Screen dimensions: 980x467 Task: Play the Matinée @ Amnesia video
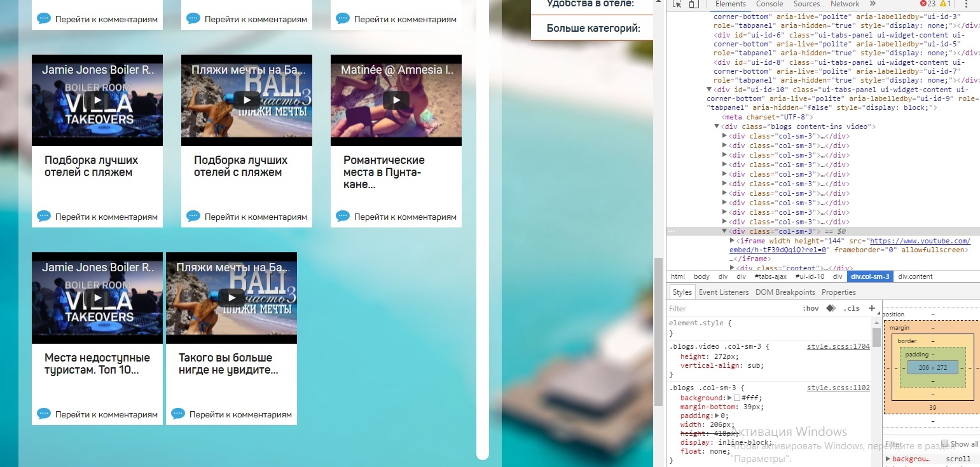coord(396,100)
